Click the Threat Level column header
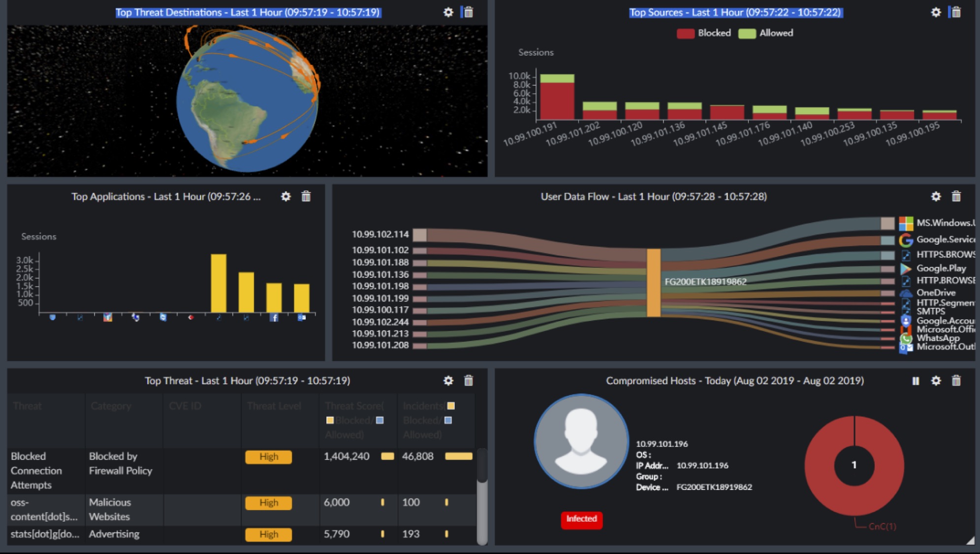 click(274, 406)
